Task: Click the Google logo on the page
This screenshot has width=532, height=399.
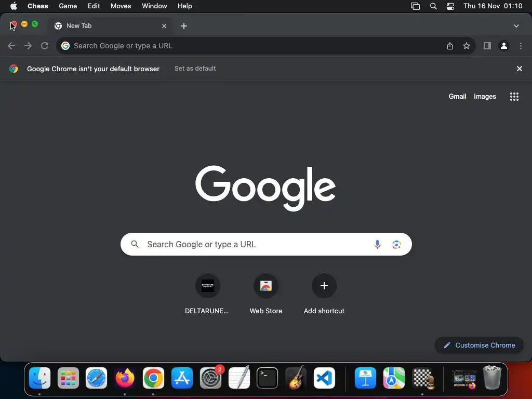Action: tap(265, 188)
